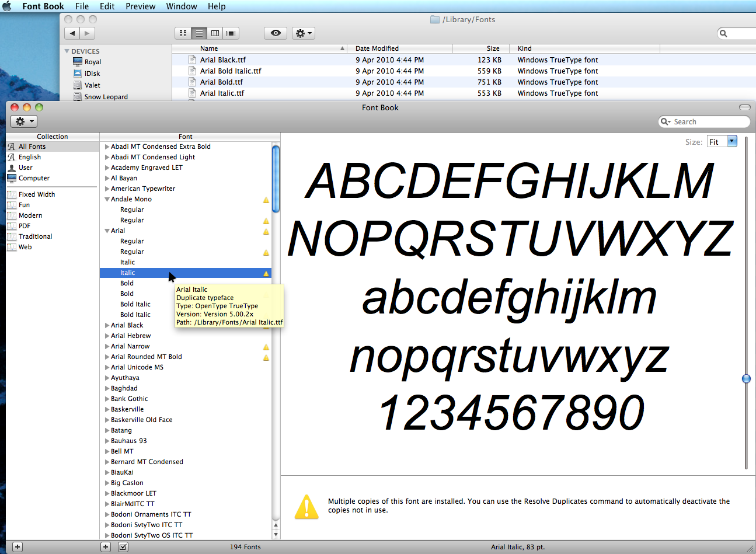
Task: Open the Edit menu
Action: tap(107, 6)
